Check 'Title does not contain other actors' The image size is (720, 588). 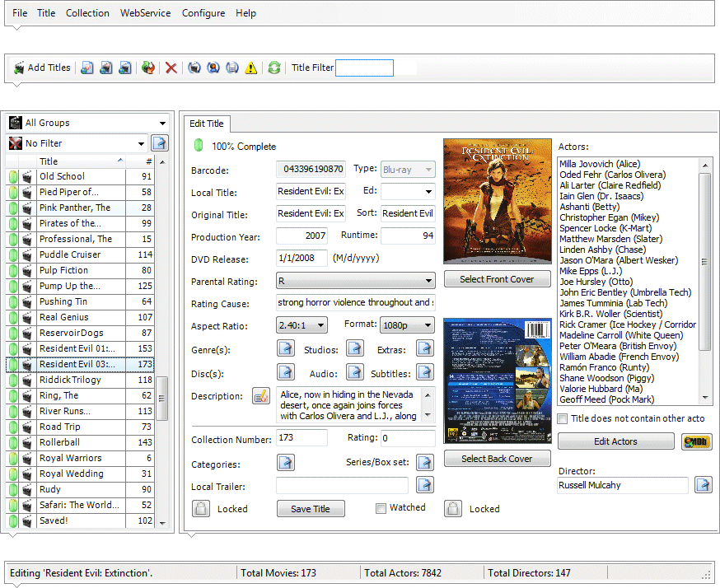click(x=562, y=420)
